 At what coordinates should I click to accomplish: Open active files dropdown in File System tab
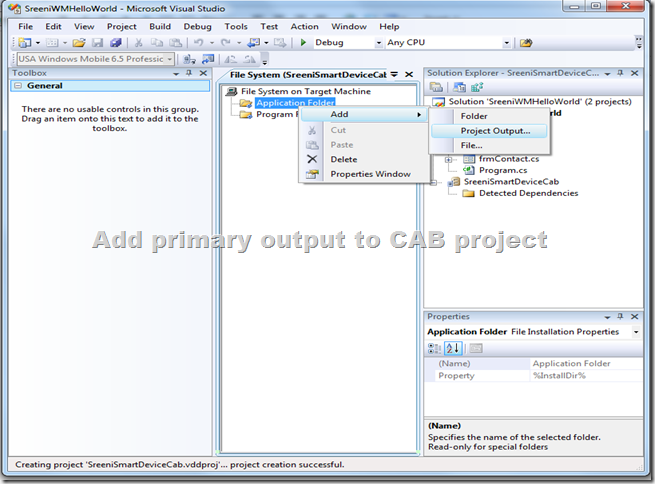(x=394, y=74)
